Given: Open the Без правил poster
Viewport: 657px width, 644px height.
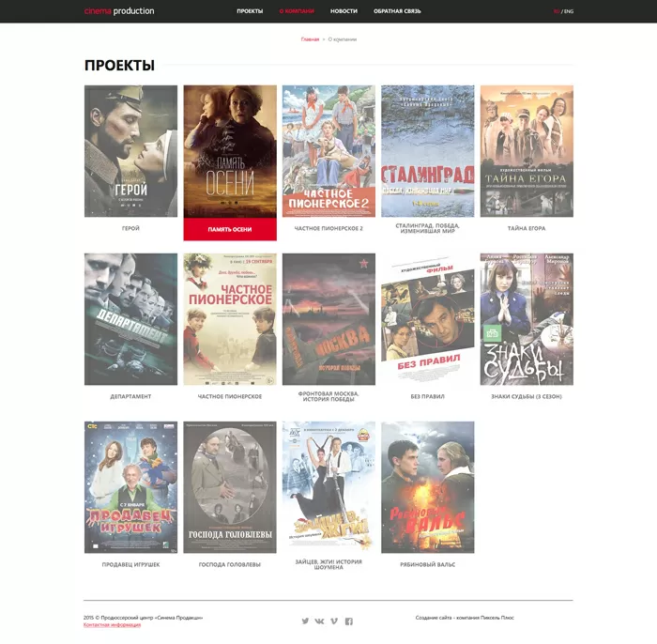Looking at the screenshot, I should [x=428, y=319].
